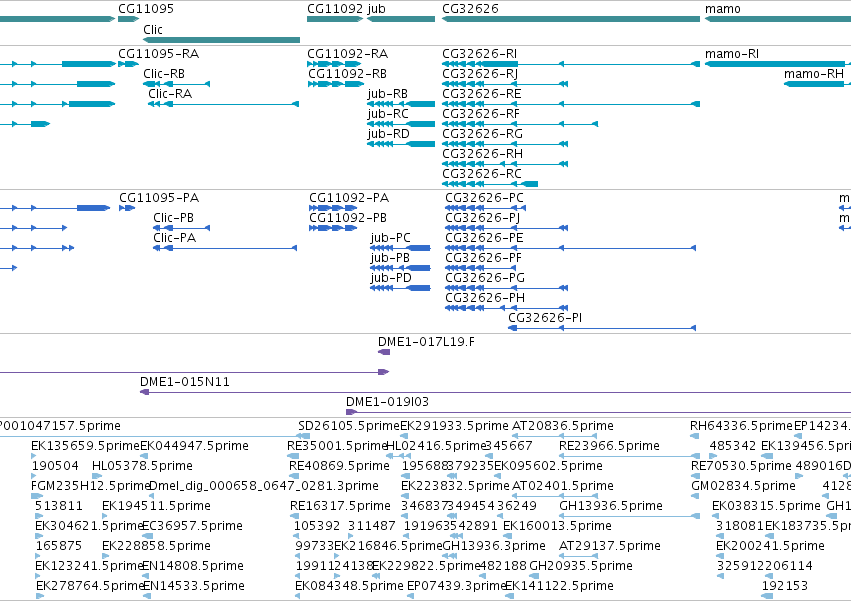Screen dimensions: 851x601
Task: Select EST AT20836.5prime
Action: point(563,426)
